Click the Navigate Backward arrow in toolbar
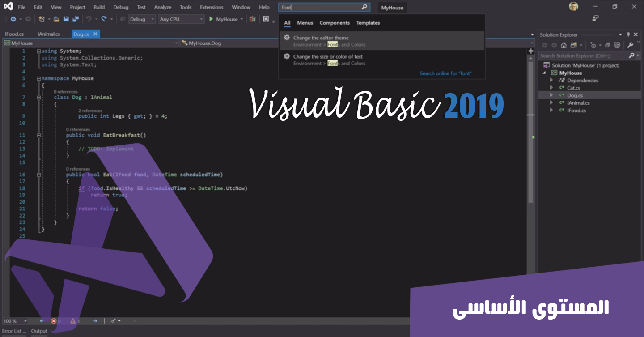 pos(13,19)
